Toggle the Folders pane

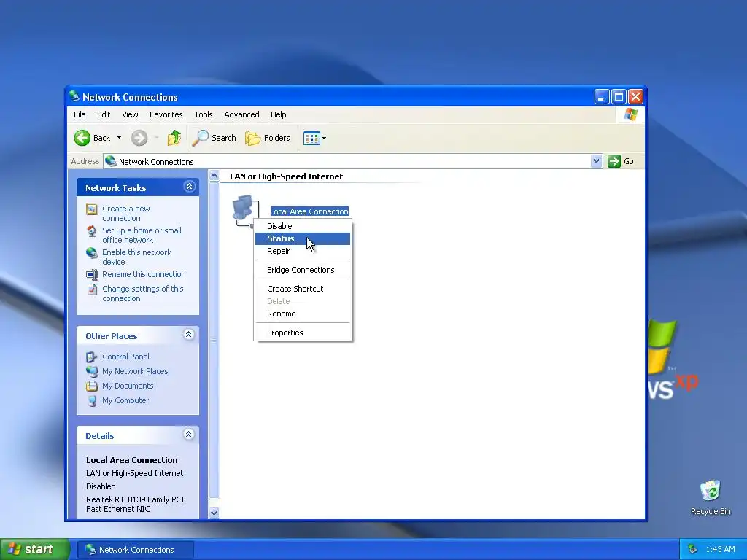coord(267,138)
